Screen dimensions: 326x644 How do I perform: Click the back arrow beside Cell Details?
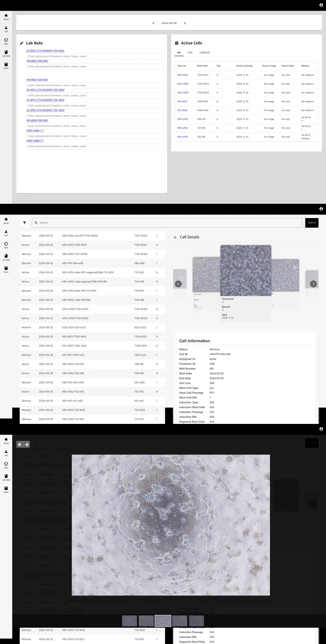coord(175,237)
